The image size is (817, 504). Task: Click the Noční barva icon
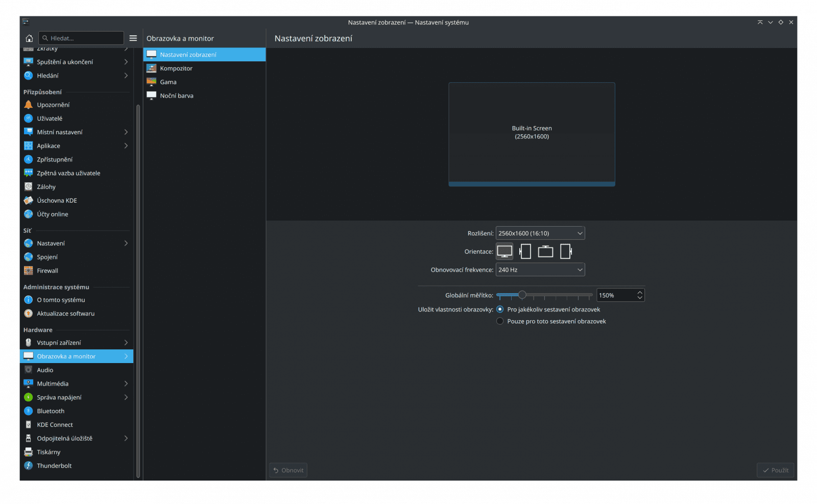tap(152, 95)
